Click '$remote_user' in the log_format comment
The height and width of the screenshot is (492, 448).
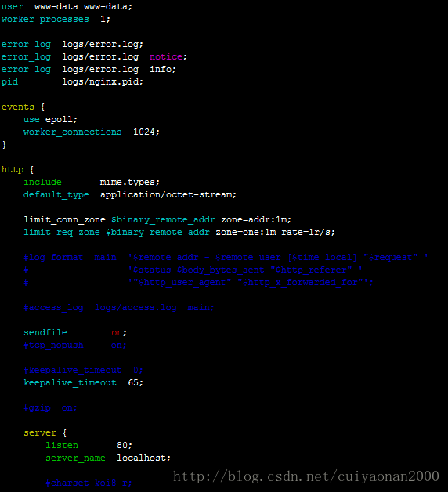click(x=247, y=258)
